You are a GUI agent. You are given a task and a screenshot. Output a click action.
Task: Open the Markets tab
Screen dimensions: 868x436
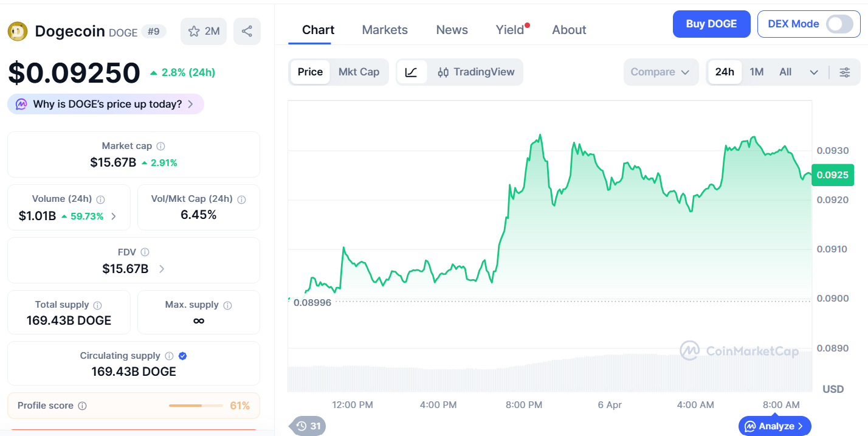[385, 30]
